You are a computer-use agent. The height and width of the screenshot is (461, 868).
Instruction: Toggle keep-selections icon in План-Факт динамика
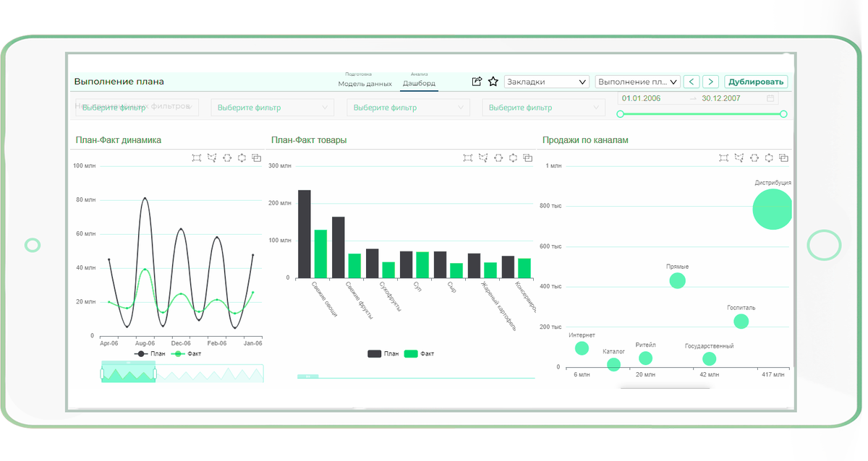click(x=256, y=158)
